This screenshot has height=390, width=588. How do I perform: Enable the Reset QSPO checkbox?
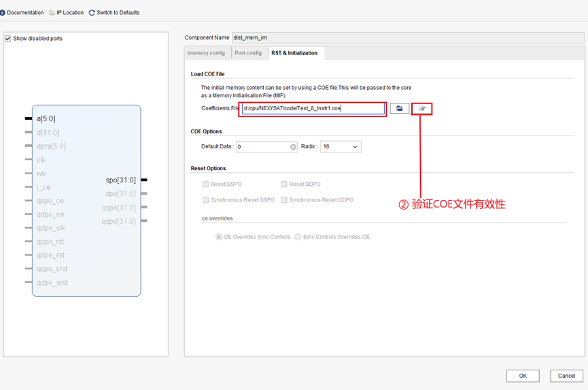pos(206,184)
